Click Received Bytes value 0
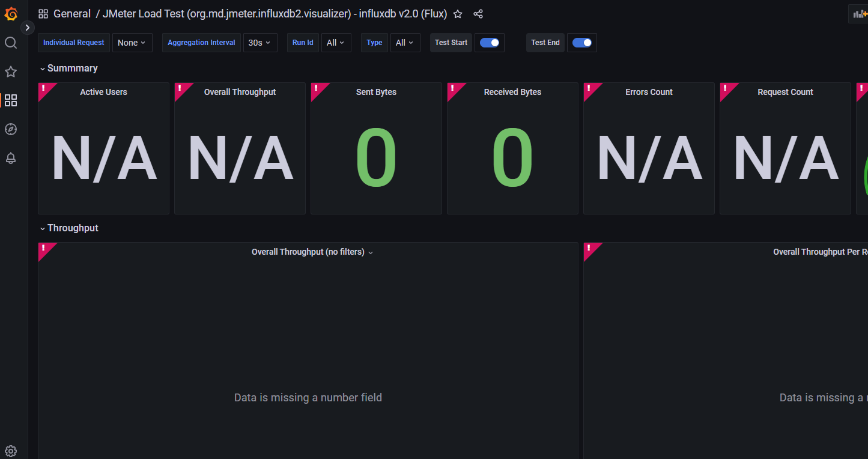Image resolution: width=868 pixels, height=459 pixels. [512, 159]
